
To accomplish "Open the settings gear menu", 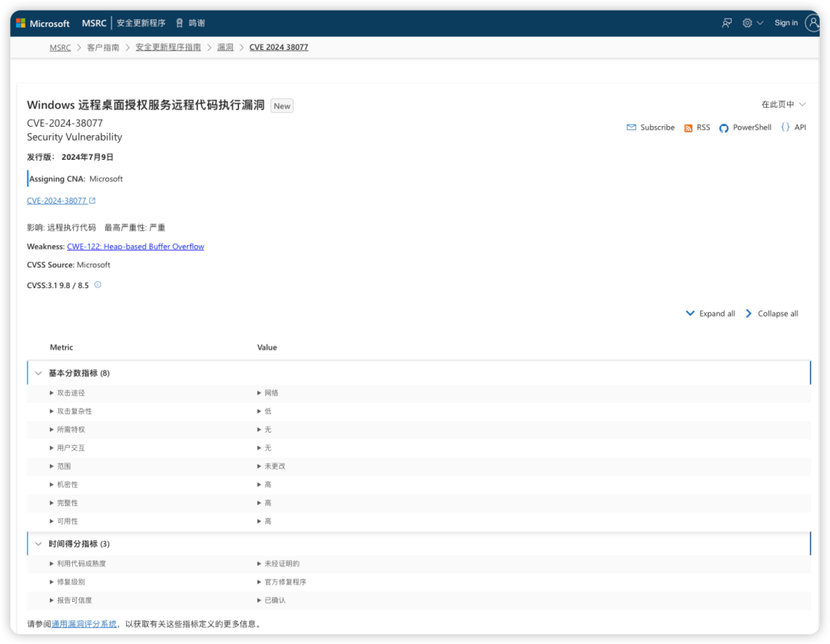I will (x=752, y=23).
